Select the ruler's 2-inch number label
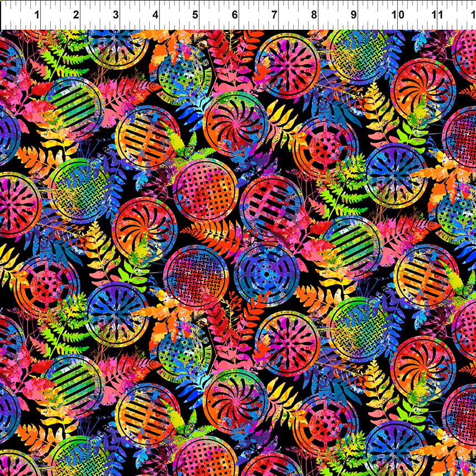This screenshot has width=476, height=476. tap(76, 15)
